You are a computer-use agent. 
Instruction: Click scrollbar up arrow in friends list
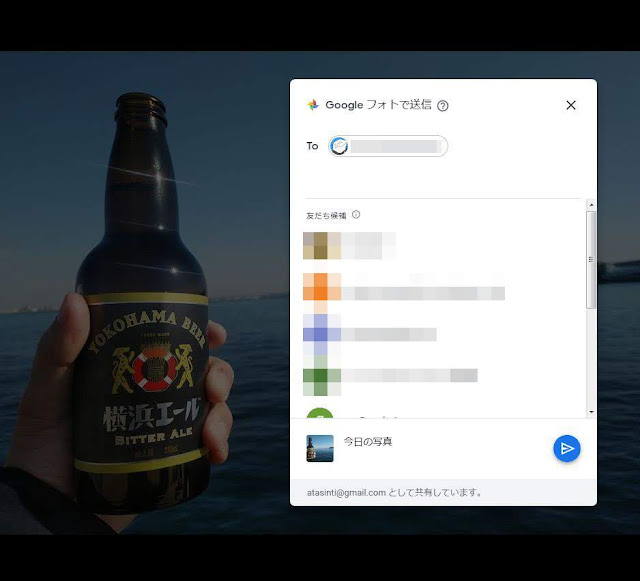pyautogui.click(x=591, y=205)
